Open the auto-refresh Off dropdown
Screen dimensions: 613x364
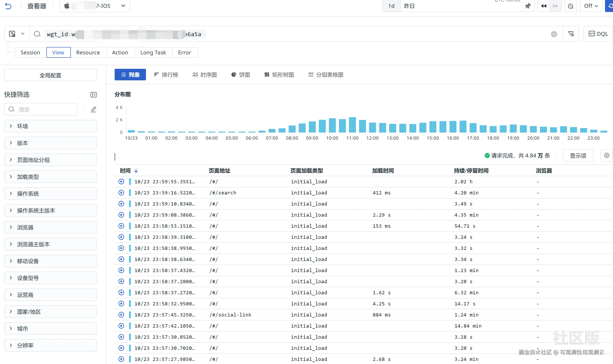click(x=591, y=6)
